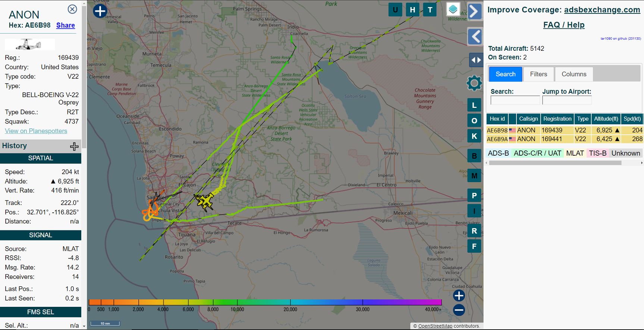Image resolution: width=644 pixels, height=330 pixels.
Task: Toggle the L map option
Action: [474, 105]
